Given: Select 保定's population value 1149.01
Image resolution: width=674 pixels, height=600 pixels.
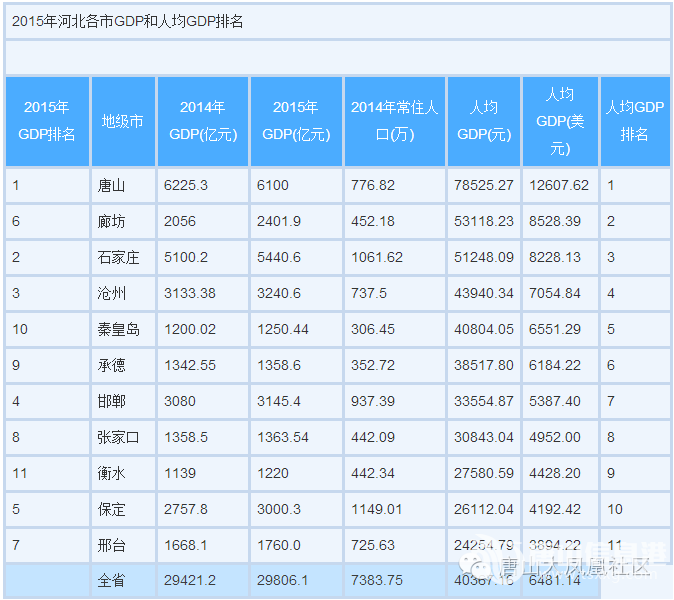Looking at the screenshot, I should pyautogui.click(x=377, y=509).
